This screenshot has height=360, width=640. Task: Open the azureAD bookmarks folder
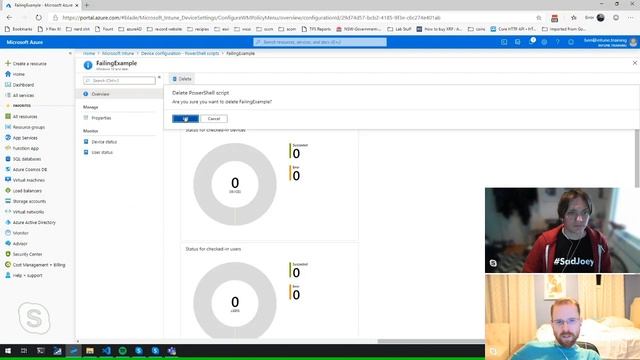(130, 29)
